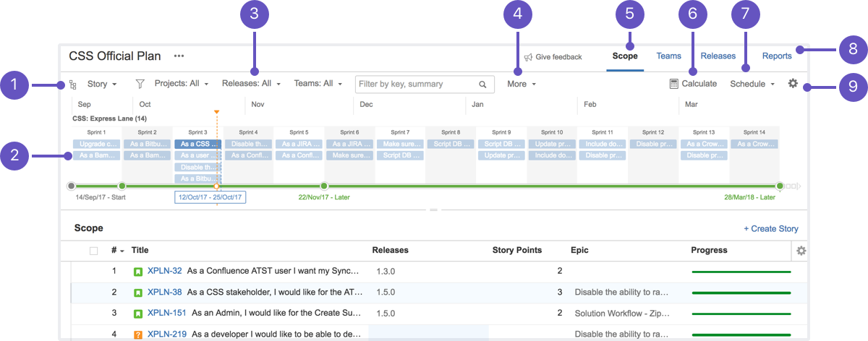Click epic cell in XPLN-219 row
The image size is (868, 341).
click(622, 334)
